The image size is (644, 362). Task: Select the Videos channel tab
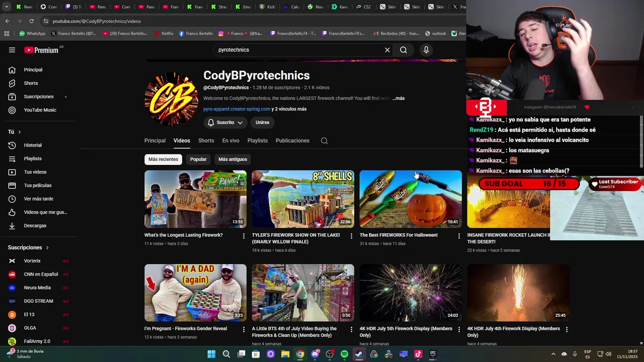pyautogui.click(x=182, y=141)
